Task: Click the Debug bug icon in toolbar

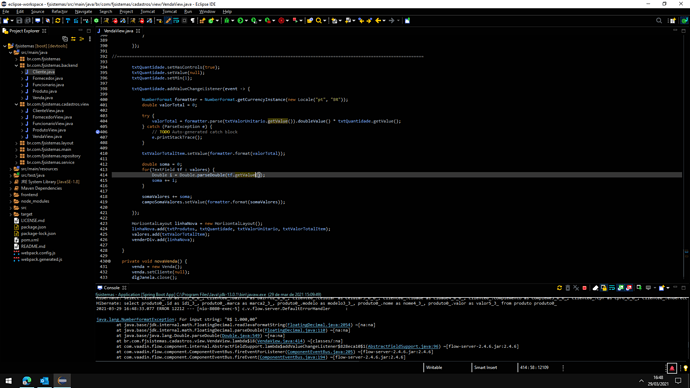Action: coord(227,20)
